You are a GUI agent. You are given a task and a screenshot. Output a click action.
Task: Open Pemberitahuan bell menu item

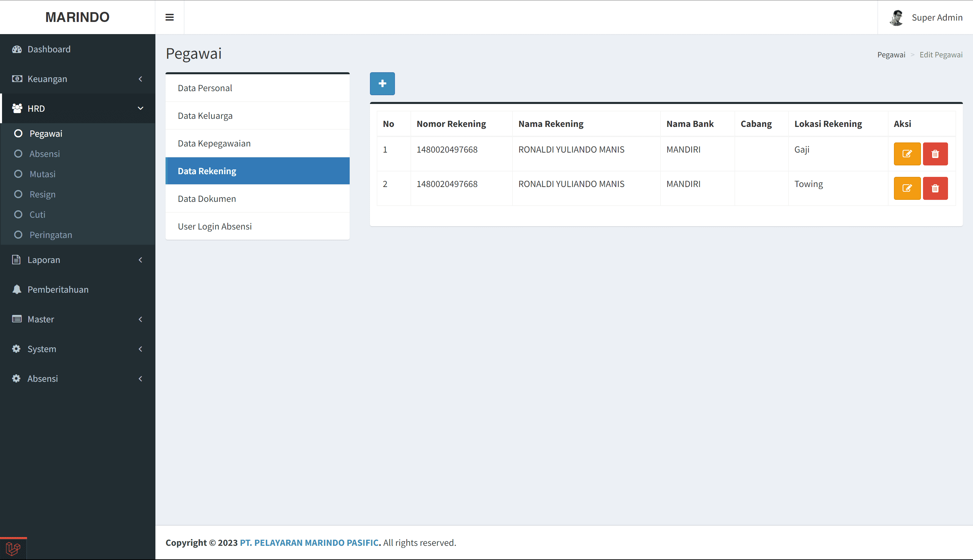coord(58,290)
